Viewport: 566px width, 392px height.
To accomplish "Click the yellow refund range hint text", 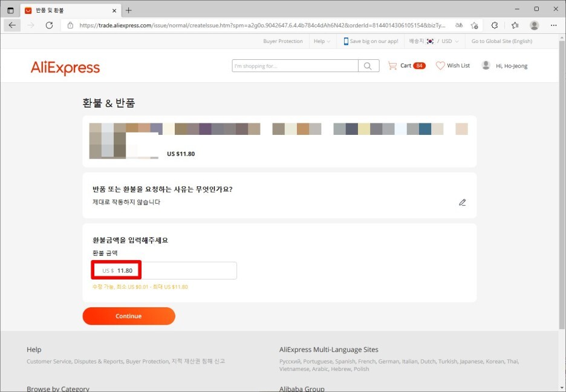I will [x=140, y=287].
